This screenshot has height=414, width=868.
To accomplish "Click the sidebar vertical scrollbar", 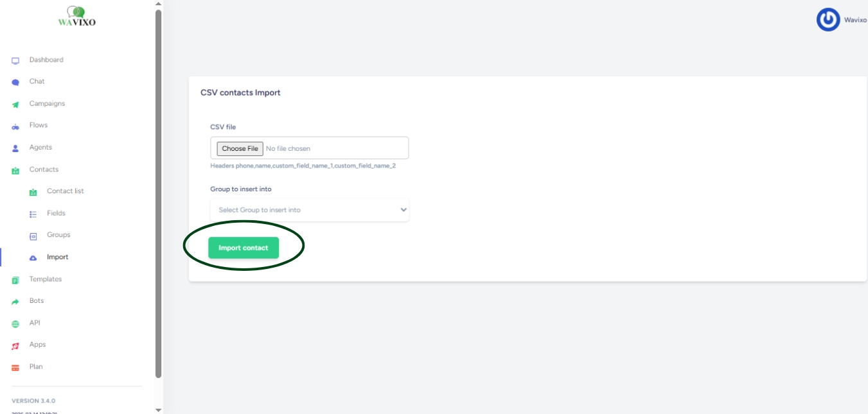I will (x=158, y=193).
